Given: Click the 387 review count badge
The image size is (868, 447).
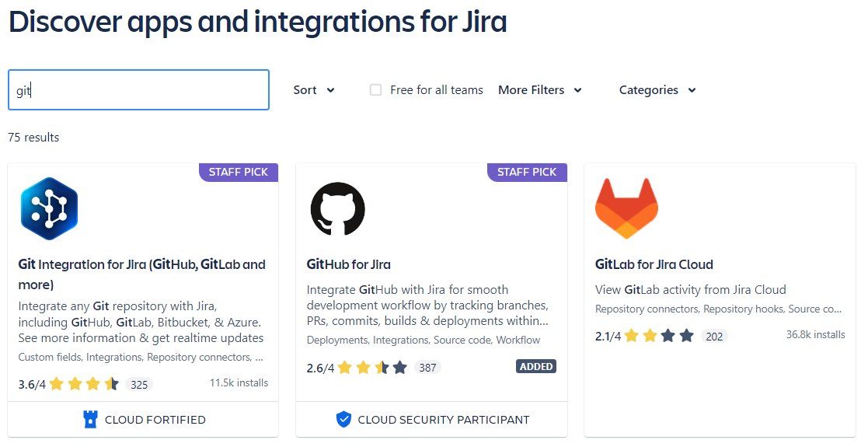Looking at the screenshot, I should pos(427,367).
